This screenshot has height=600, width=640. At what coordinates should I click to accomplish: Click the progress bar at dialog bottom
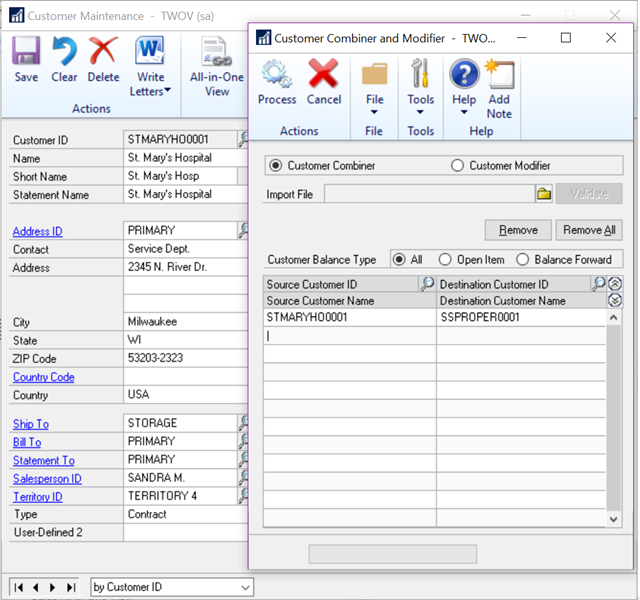393,554
